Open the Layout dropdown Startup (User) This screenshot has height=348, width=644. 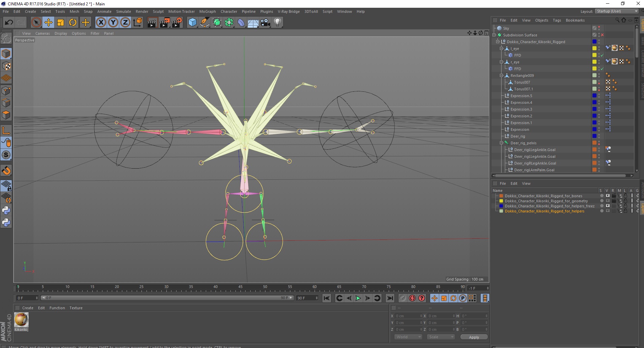616,11
